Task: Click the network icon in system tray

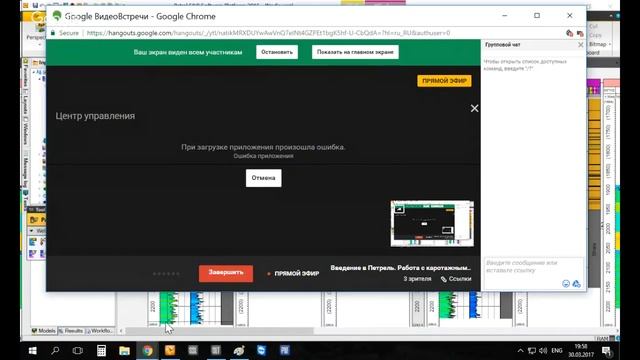Action: [x=531, y=351]
